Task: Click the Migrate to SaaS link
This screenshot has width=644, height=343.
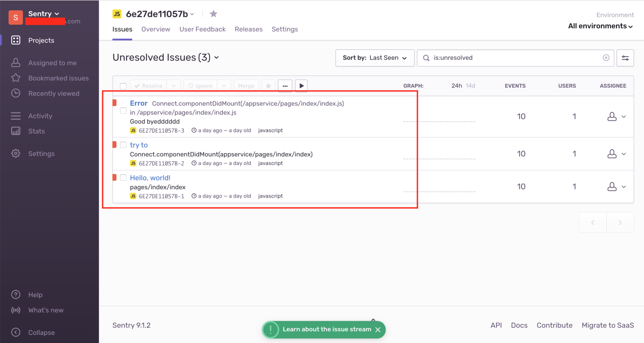Action: 608,325
